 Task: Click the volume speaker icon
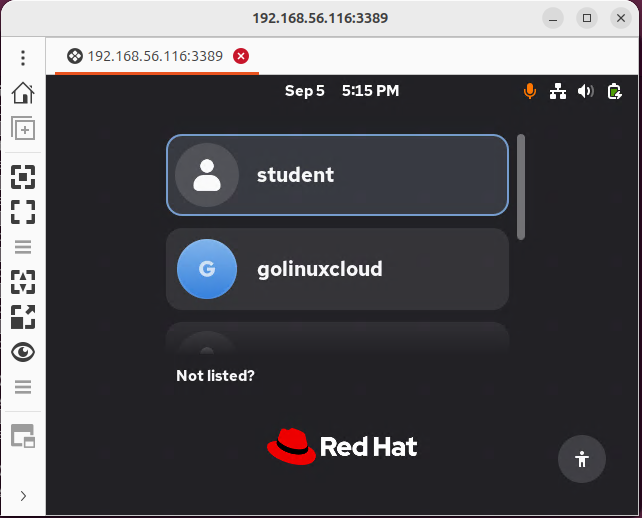point(585,91)
